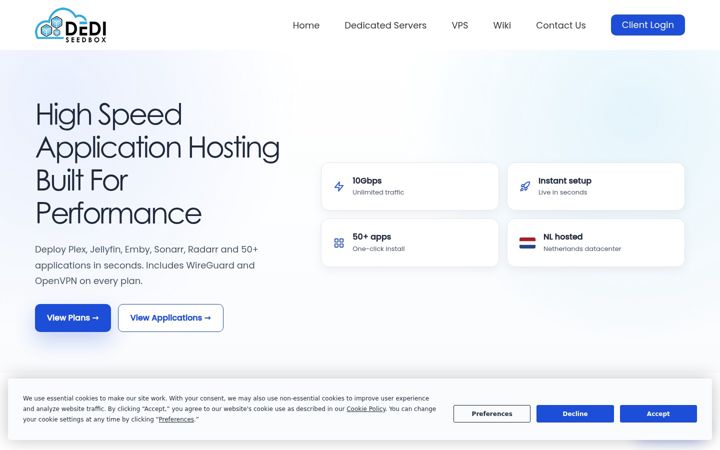Open the VPS menu item
The height and width of the screenshot is (450, 720).
460,25
